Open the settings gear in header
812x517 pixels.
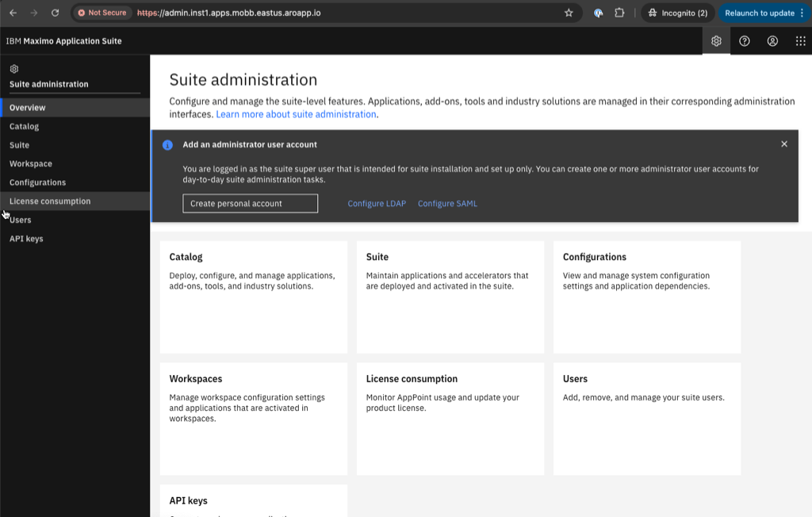716,41
